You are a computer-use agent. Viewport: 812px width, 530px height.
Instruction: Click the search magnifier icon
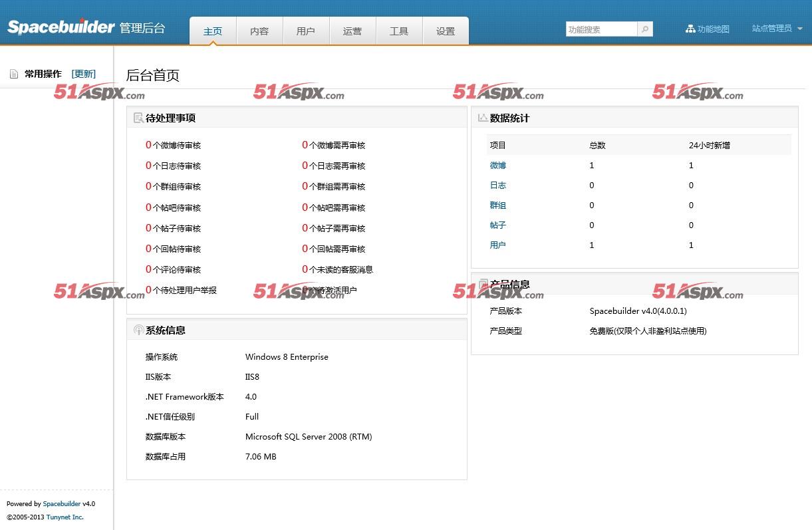tap(644, 29)
